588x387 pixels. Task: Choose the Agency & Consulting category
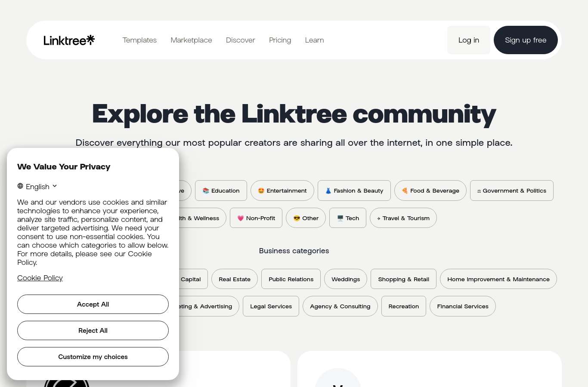click(340, 306)
